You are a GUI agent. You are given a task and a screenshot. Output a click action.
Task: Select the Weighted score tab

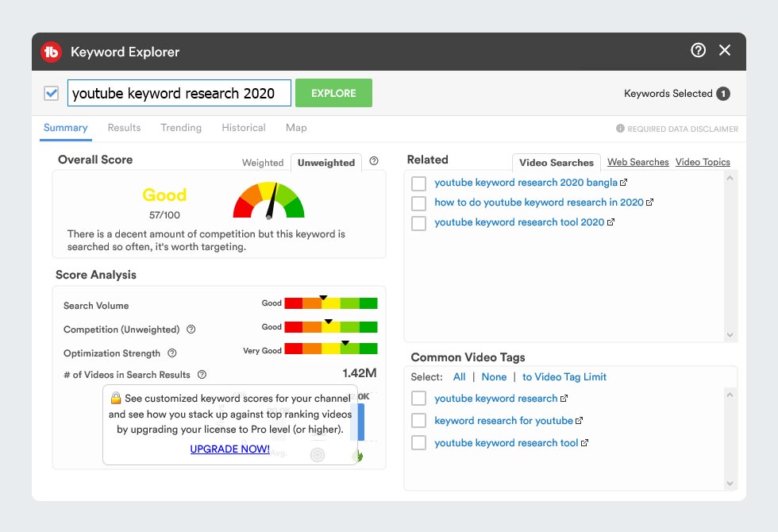(x=263, y=163)
